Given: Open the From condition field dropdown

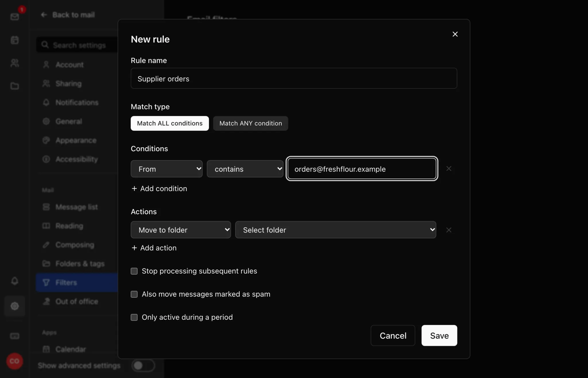Looking at the screenshot, I should [x=167, y=169].
